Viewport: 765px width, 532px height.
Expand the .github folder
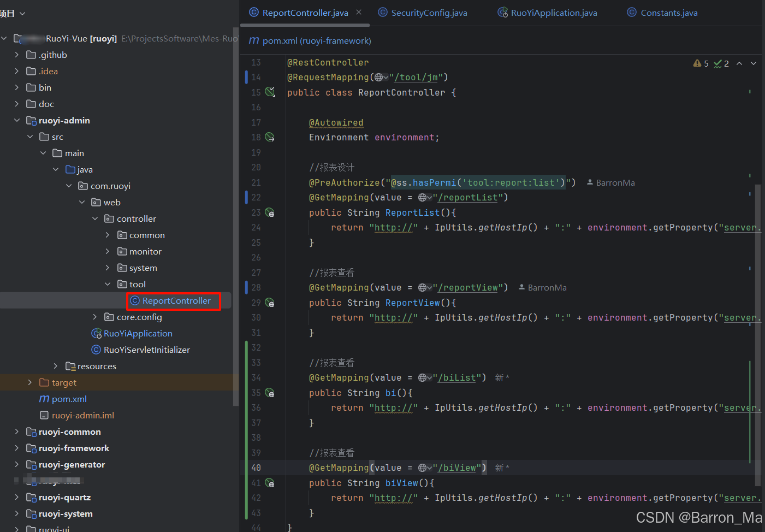click(17, 55)
